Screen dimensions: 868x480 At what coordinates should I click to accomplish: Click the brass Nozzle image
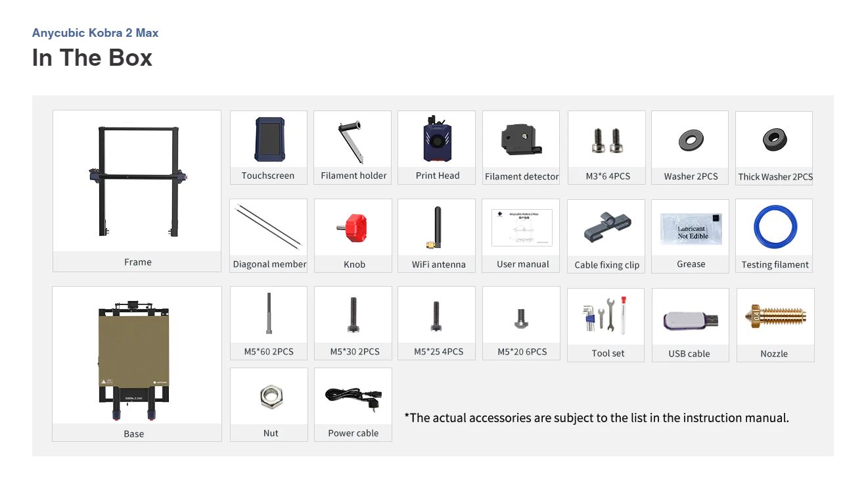click(775, 317)
